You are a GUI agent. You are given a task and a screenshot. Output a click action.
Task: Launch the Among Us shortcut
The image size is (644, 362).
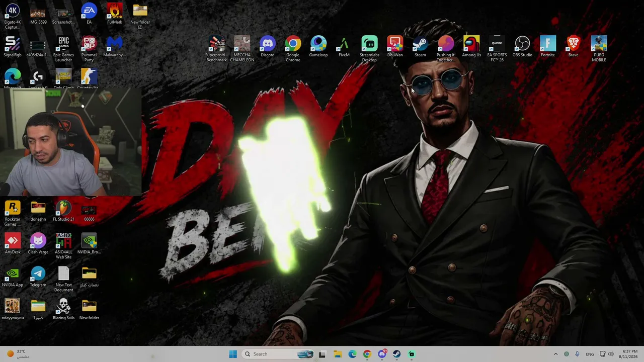[471, 47]
